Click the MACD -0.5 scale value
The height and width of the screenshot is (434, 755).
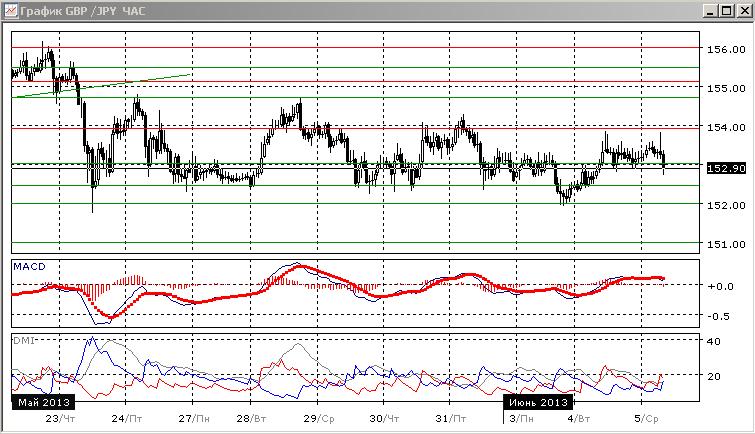click(x=718, y=316)
